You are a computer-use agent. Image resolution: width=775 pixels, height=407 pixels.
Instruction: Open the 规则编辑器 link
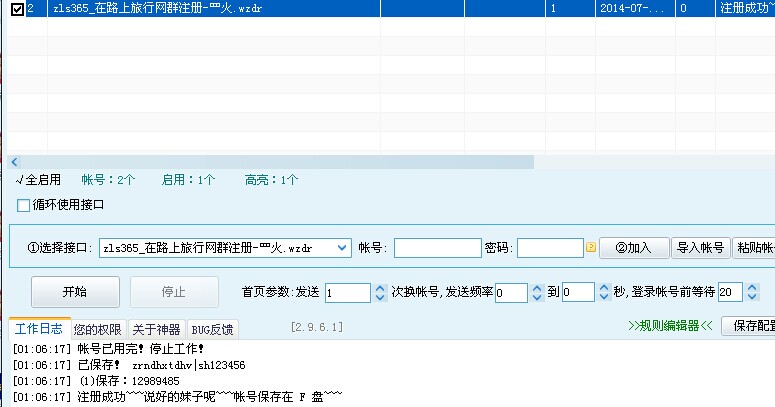[x=670, y=326]
